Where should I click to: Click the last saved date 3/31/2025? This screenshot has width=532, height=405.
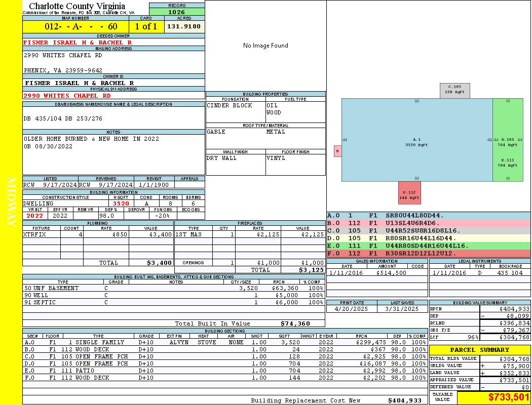coord(402,309)
